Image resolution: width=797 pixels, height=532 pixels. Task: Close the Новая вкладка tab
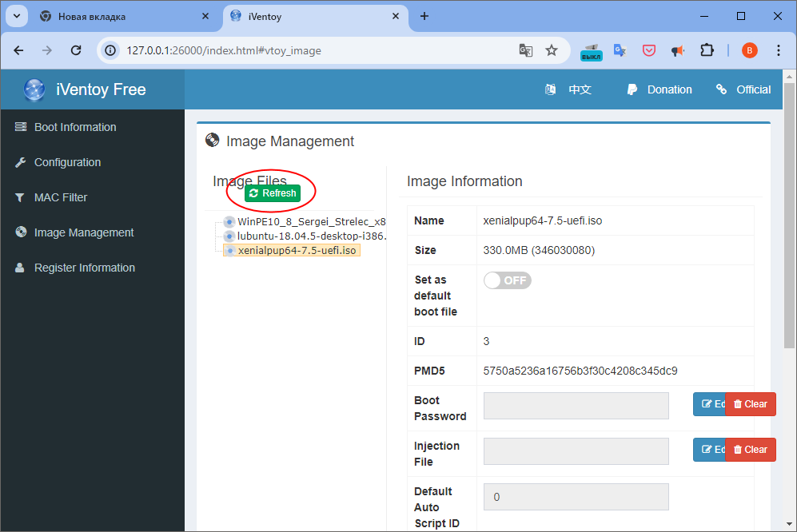coord(205,16)
